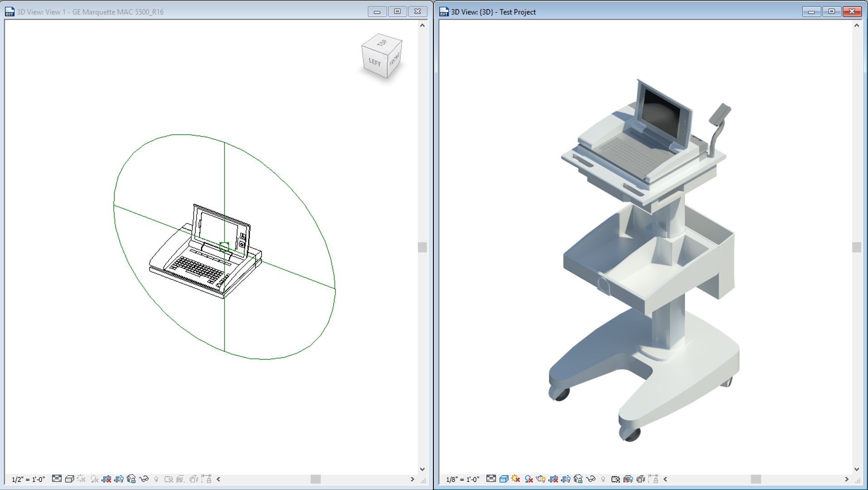Toggle analytical model icon in View 1 window
This screenshot has height=490, width=868.
tap(180, 479)
